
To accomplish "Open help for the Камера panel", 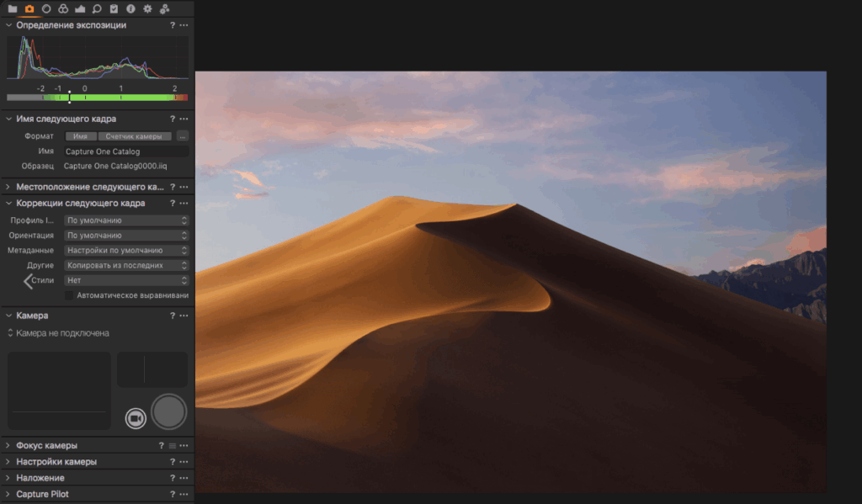I will click(x=172, y=316).
